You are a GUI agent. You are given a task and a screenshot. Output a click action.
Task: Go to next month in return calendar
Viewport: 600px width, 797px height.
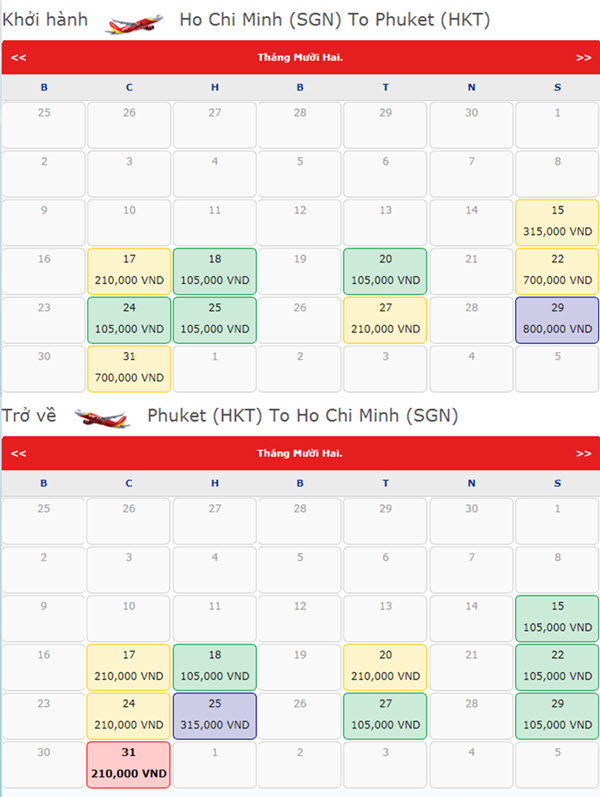[x=583, y=453]
